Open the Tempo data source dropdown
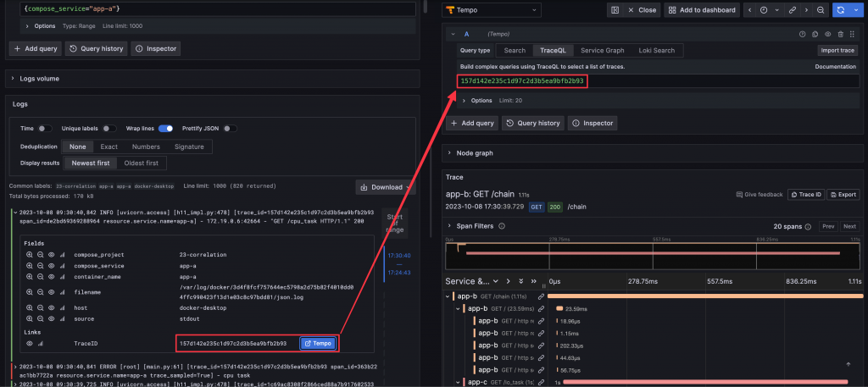The width and height of the screenshot is (868, 387). [x=492, y=10]
